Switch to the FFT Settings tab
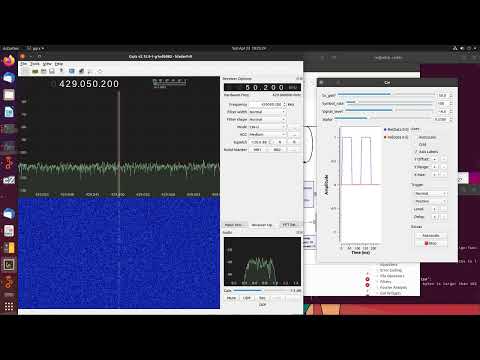Screen dimensions: 480x360 [289, 225]
